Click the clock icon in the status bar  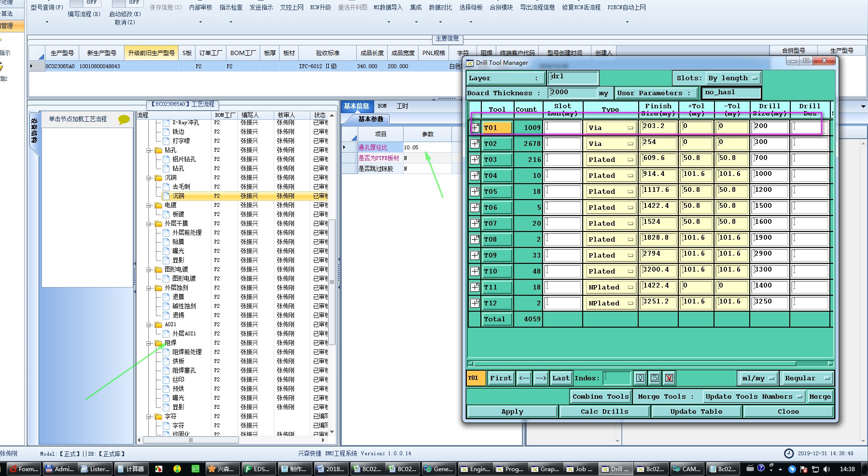point(788,453)
